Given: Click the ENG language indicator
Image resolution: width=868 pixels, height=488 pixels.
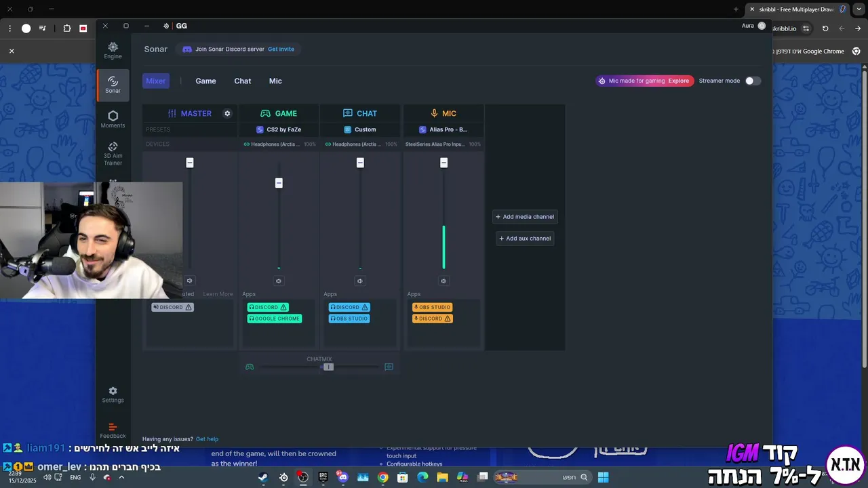Looking at the screenshot, I should click(x=75, y=477).
